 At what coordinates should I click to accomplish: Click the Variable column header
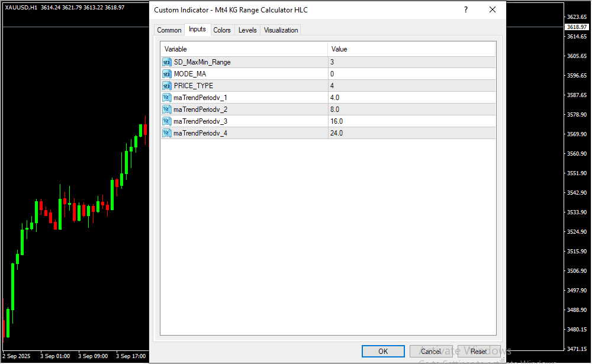point(244,49)
